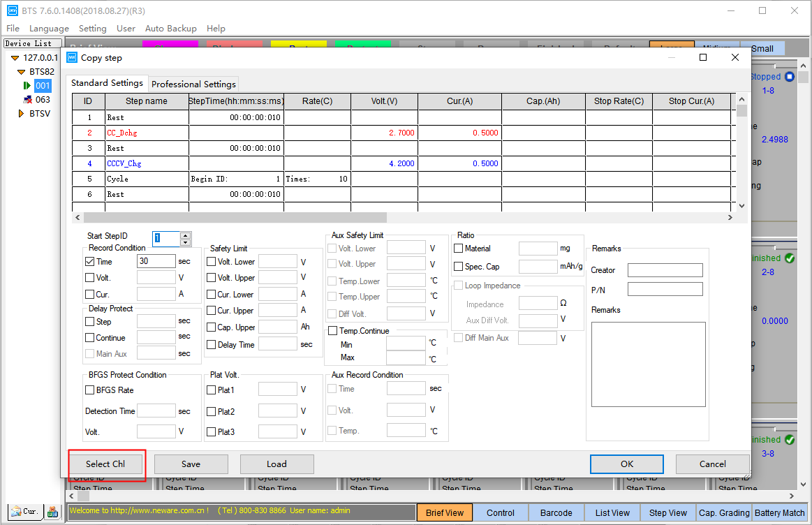The height and width of the screenshot is (525, 812).
Task: Switch to Professional Settings tab
Action: tap(193, 84)
